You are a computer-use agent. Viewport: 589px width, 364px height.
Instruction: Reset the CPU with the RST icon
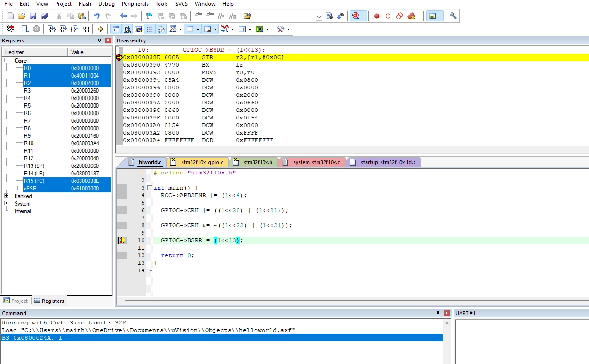coord(10,29)
